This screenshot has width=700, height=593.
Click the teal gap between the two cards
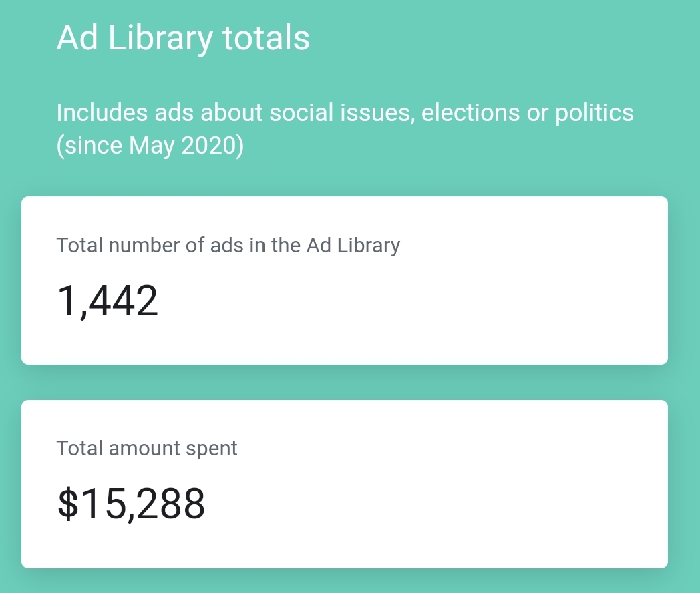[x=345, y=383]
